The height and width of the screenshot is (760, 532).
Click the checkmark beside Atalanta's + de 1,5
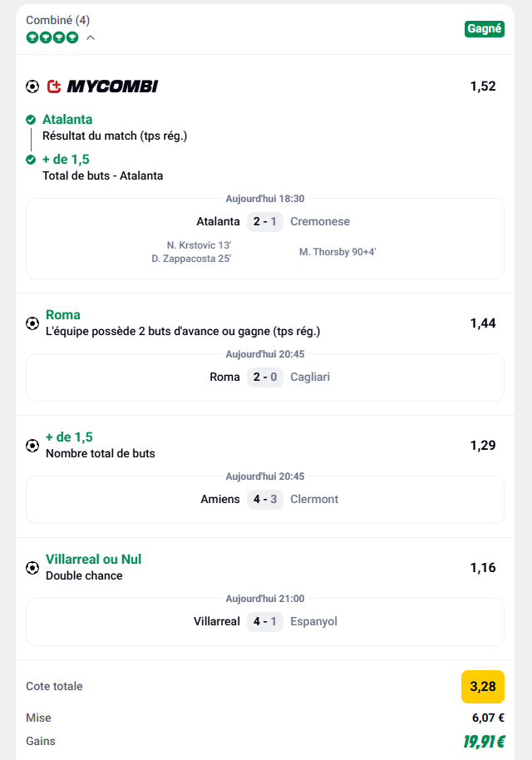(31, 159)
